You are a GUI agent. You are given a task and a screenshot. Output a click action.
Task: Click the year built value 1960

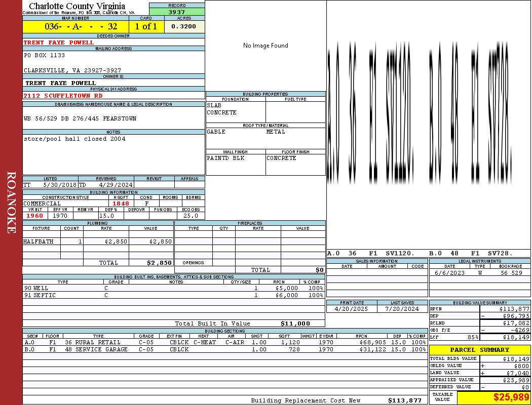pos(35,216)
